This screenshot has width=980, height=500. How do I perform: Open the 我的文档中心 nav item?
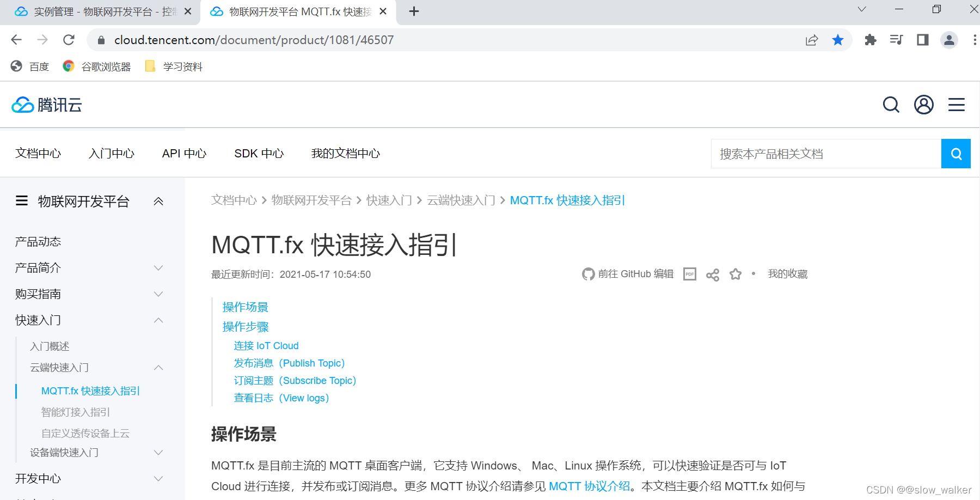pyautogui.click(x=346, y=154)
